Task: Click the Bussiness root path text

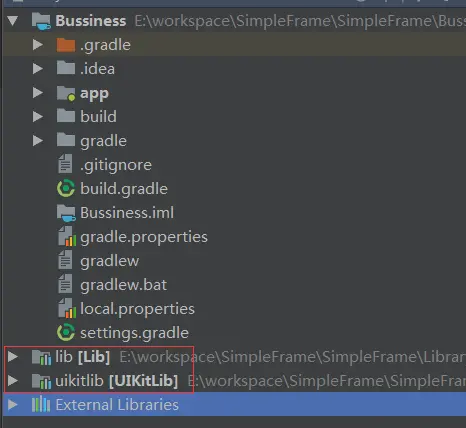Action: pyautogui.click(x=300, y=21)
